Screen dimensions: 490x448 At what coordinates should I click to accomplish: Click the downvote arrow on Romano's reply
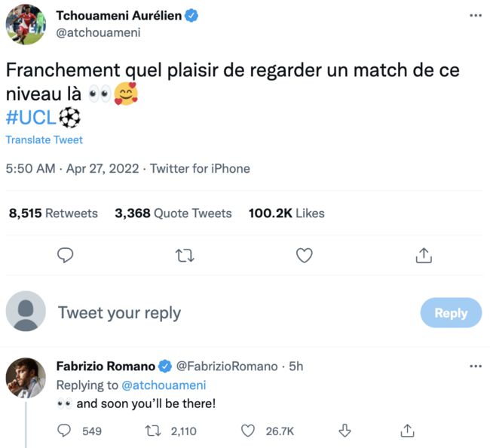click(345, 431)
